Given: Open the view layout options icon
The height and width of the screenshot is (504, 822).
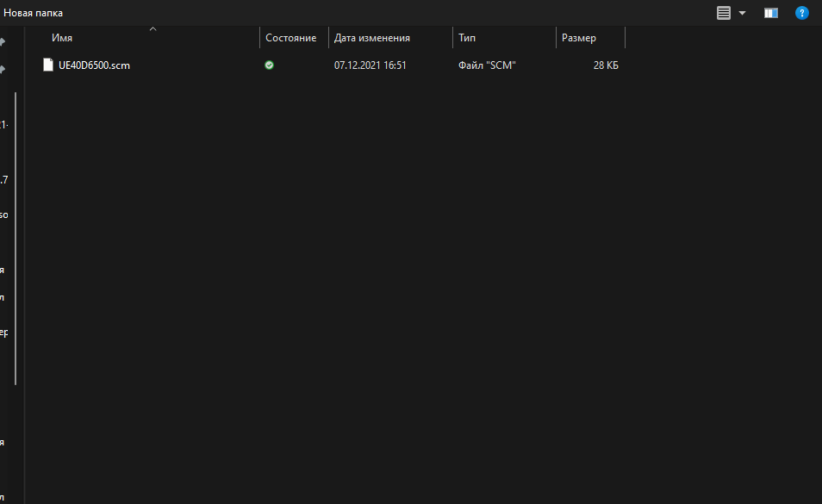Looking at the screenshot, I should coord(724,13).
